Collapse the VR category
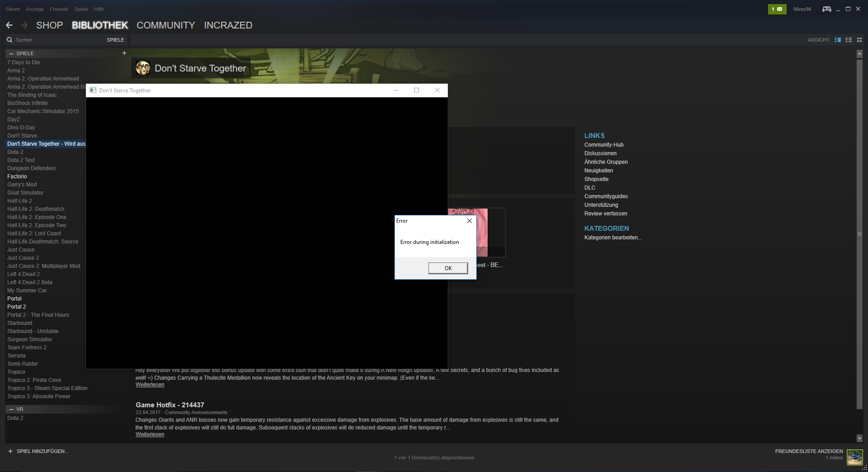The width and height of the screenshot is (868, 472). click(x=11, y=409)
